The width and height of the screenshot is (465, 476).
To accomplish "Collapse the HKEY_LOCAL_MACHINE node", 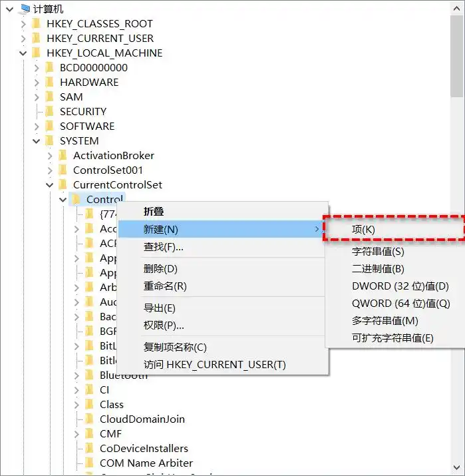I will pyautogui.click(x=23, y=53).
